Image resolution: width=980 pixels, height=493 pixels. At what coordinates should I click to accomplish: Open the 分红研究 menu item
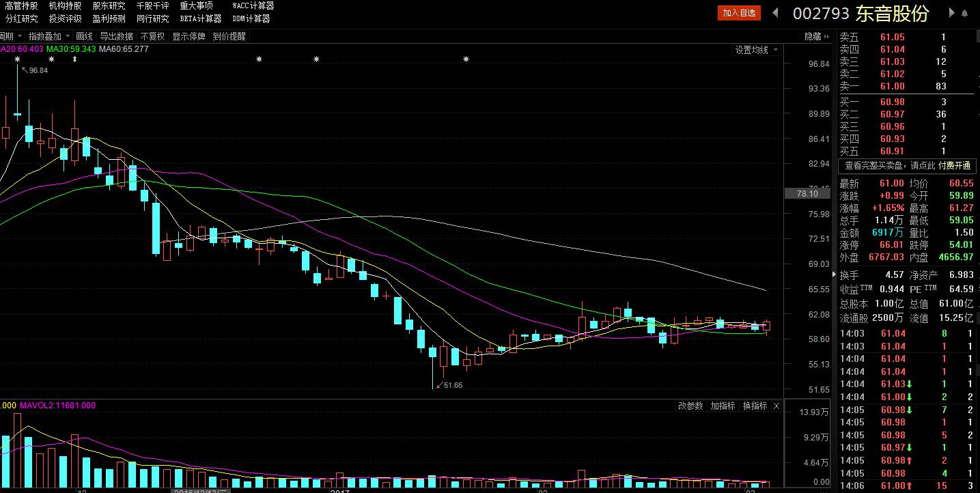click(x=21, y=18)
